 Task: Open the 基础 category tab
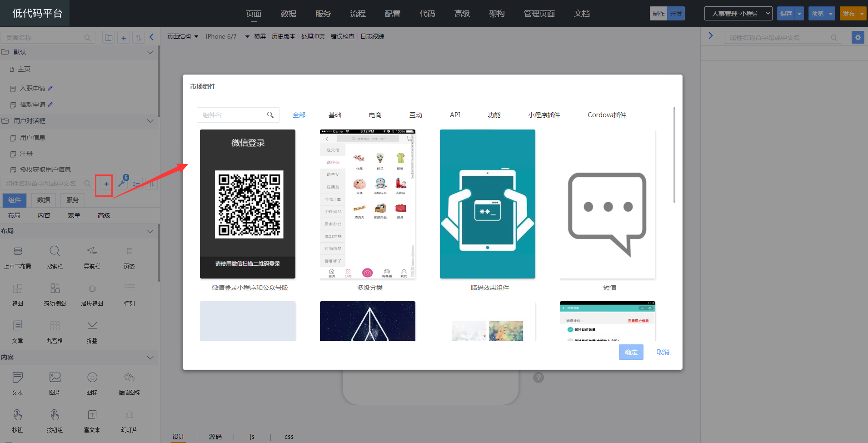(x=335, y=115)
